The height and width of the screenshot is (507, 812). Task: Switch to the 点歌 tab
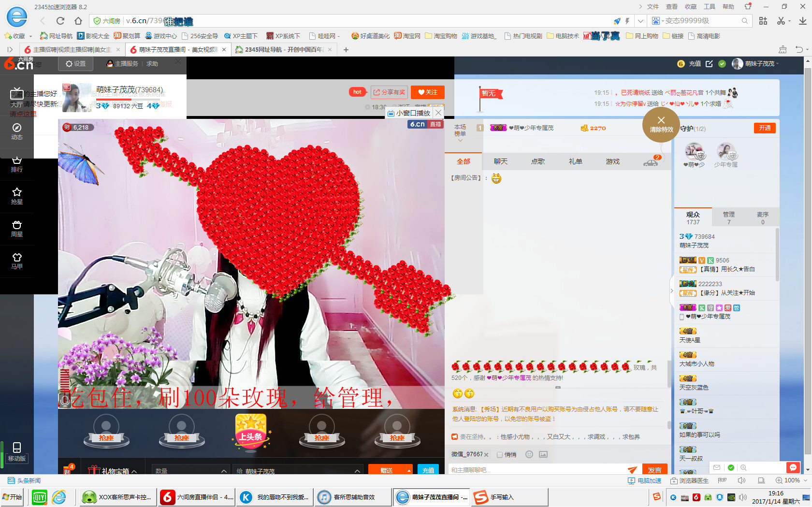(x=538, y=161)
